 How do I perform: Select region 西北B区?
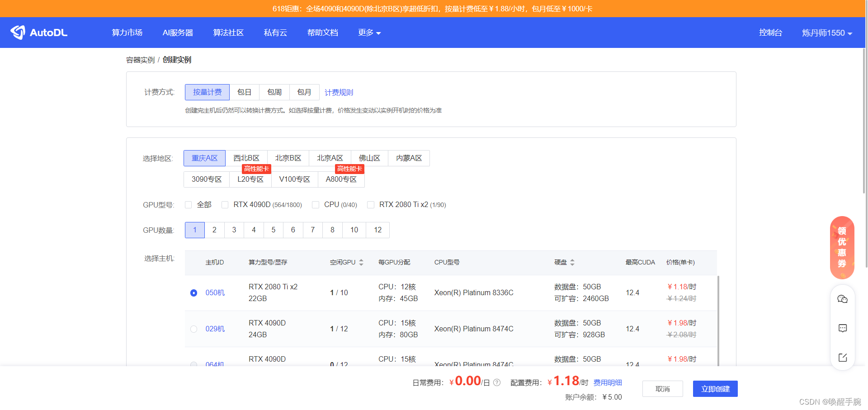pyautogui.click(x=246, y=158)
